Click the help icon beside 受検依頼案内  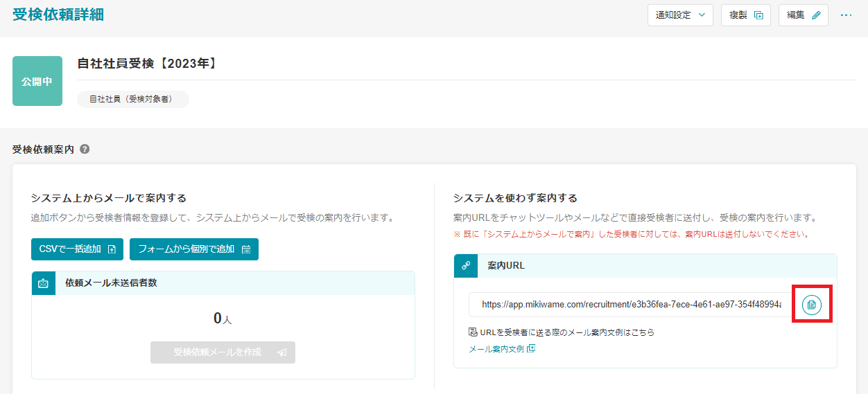(x=85, y=149)
